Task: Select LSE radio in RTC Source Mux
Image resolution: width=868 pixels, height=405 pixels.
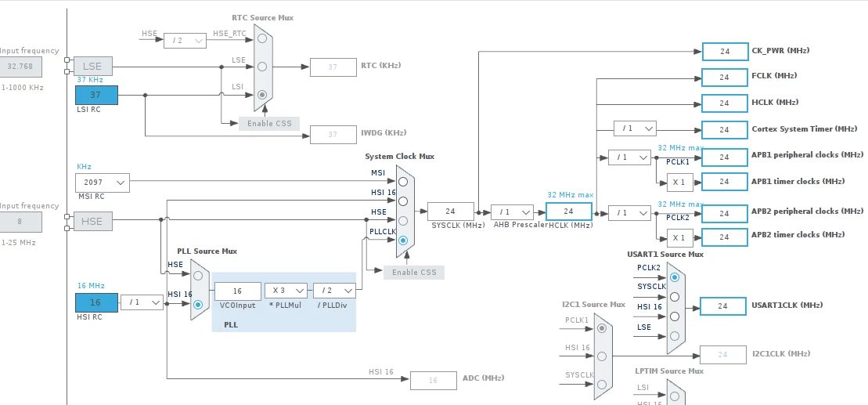Action: point(262,67)
